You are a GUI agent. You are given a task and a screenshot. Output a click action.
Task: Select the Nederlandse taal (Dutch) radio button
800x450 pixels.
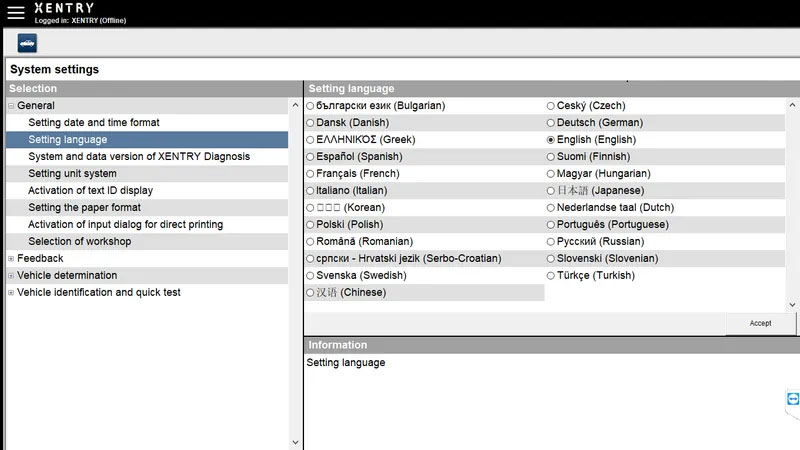551,208
